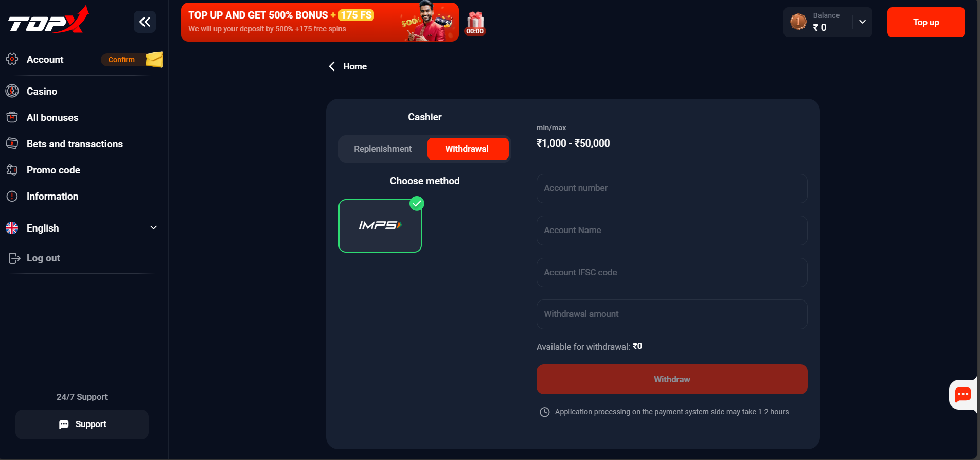The image size is (980, 460).
Task: Expand the balance dropdown chevron
Action: [x=861, y=22]
